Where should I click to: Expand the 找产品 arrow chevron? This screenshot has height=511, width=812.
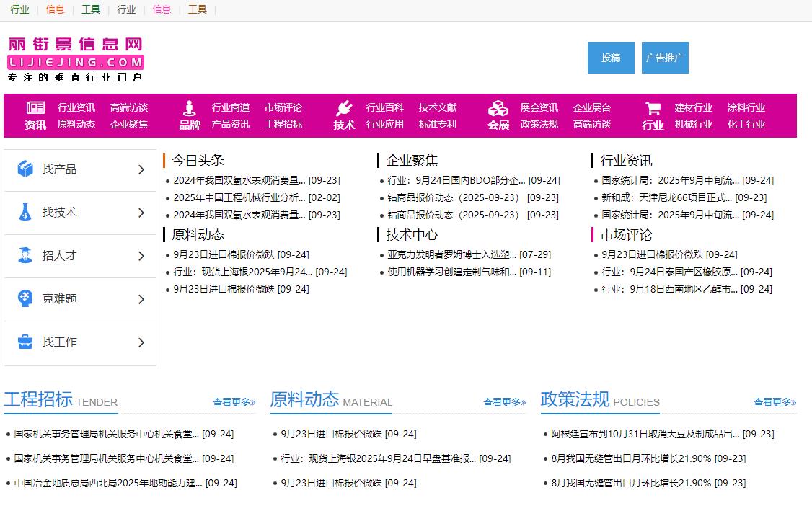pyautogui.click(x=141, y=170)
